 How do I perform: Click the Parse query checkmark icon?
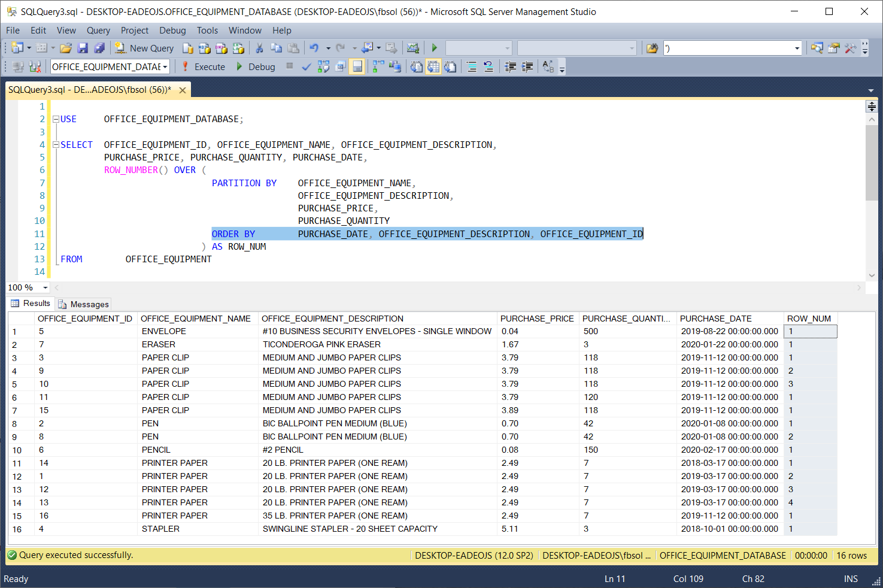coord(306,67)
